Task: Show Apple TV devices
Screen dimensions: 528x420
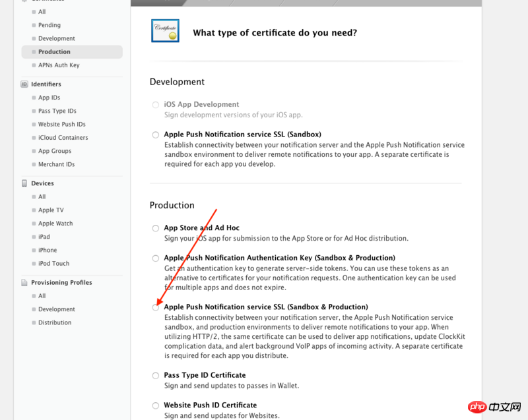Action: [51, 210]
